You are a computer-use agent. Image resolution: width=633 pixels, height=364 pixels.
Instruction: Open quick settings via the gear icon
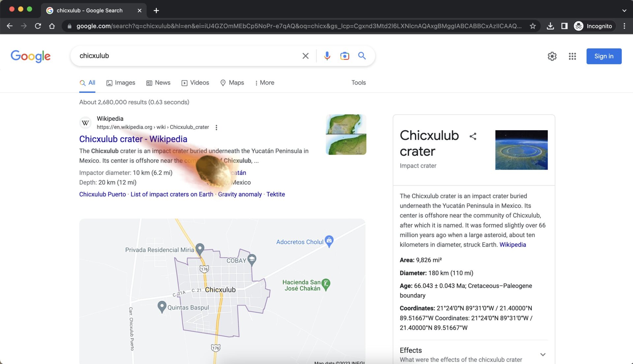click(552, 56)
